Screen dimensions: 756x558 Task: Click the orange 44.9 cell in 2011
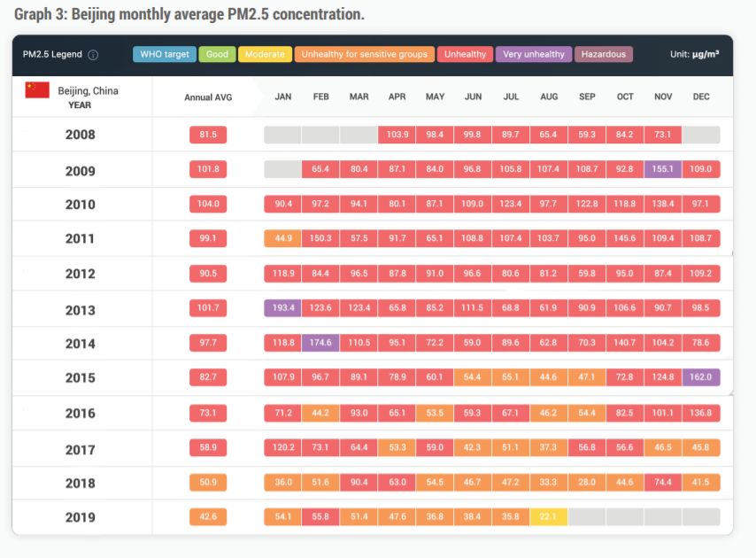[x=283, y=238]
